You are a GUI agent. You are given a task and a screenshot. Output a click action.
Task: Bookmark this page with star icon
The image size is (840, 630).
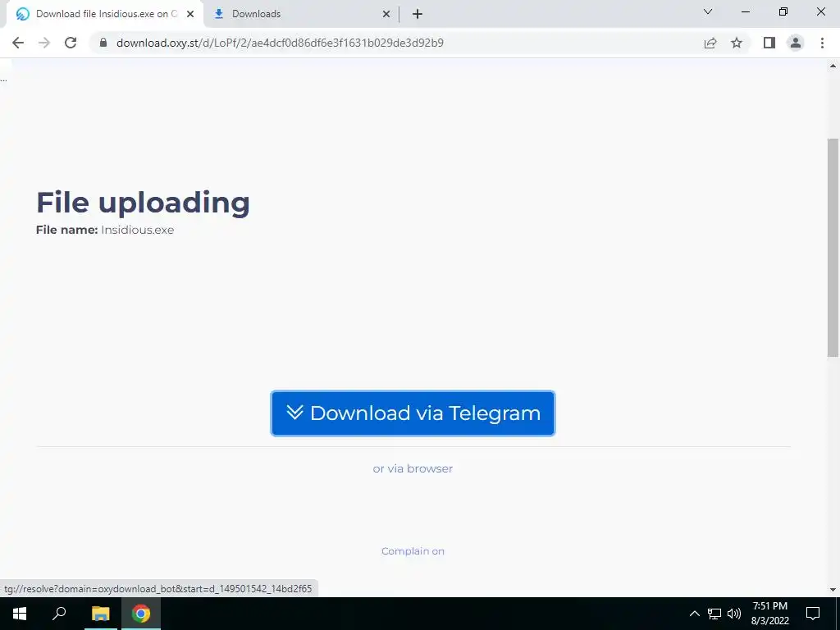pos(737,43)
